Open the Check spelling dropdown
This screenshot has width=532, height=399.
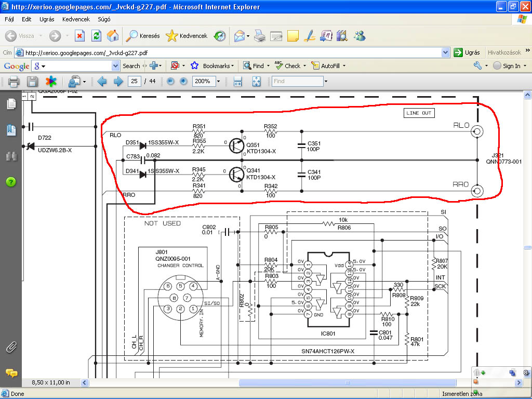(x=304, y=66)
